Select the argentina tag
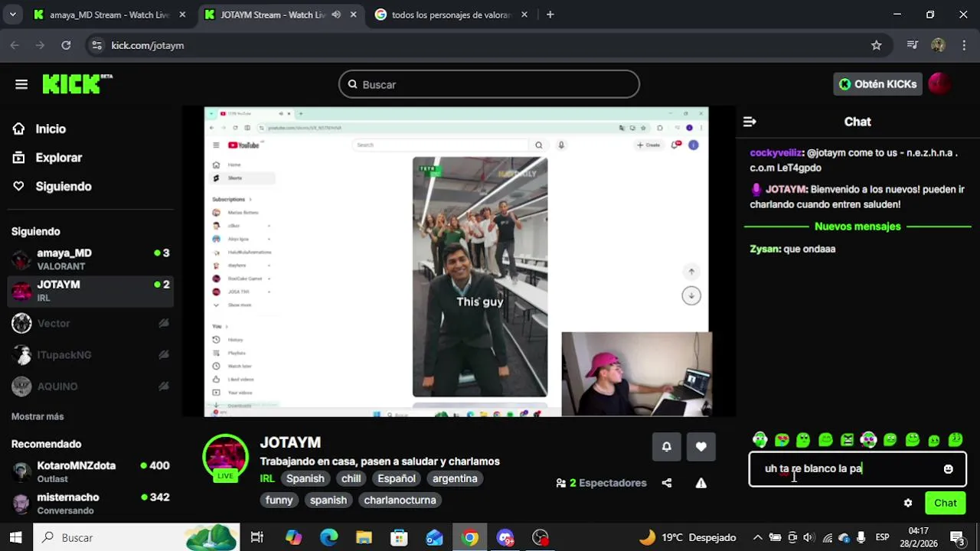Screen dimensions: 980x551 [455, 479]
